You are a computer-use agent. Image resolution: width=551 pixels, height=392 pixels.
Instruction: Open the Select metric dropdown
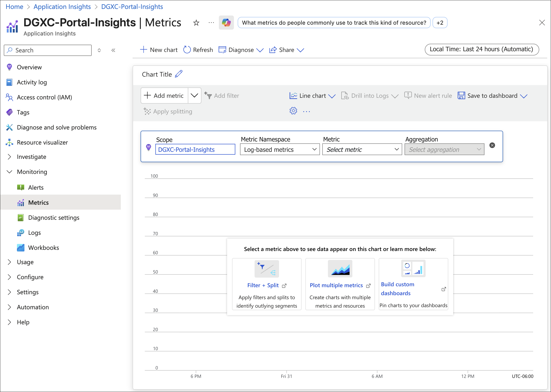tap(362, 149)
